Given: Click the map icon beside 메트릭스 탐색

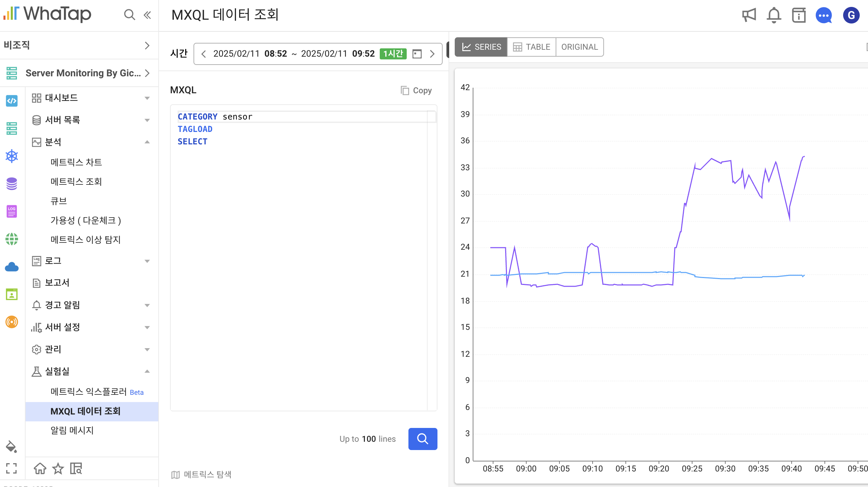Looking at the screenshot, I should point(176,475).
